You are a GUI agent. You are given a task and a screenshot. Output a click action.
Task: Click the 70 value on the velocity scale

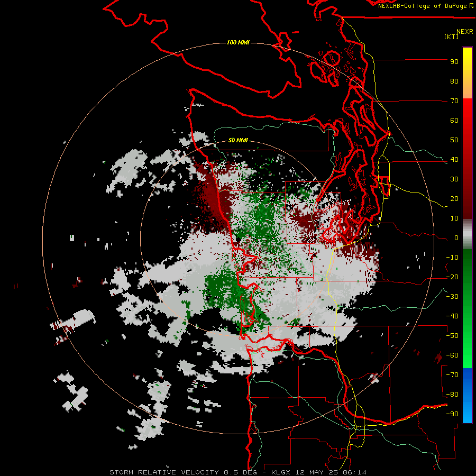(x=454, y=101)
